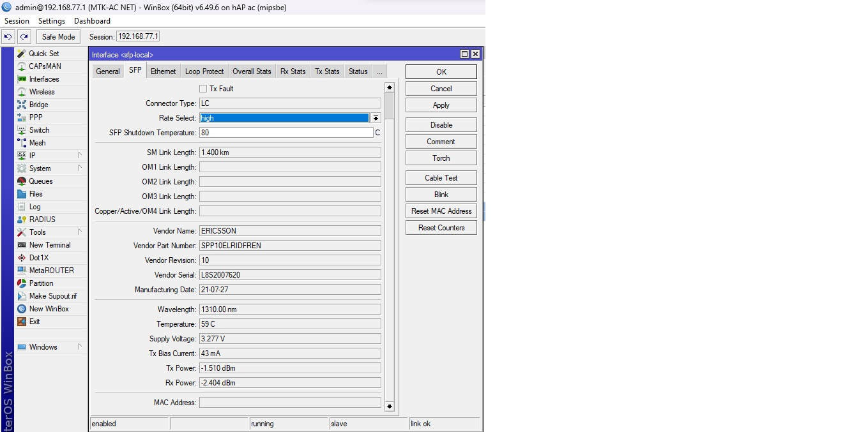Image resolution: width=868 pixels, height=432 pixels.
Task: Click the redo arrow in toolbar
Action: [x=24, y=37]
